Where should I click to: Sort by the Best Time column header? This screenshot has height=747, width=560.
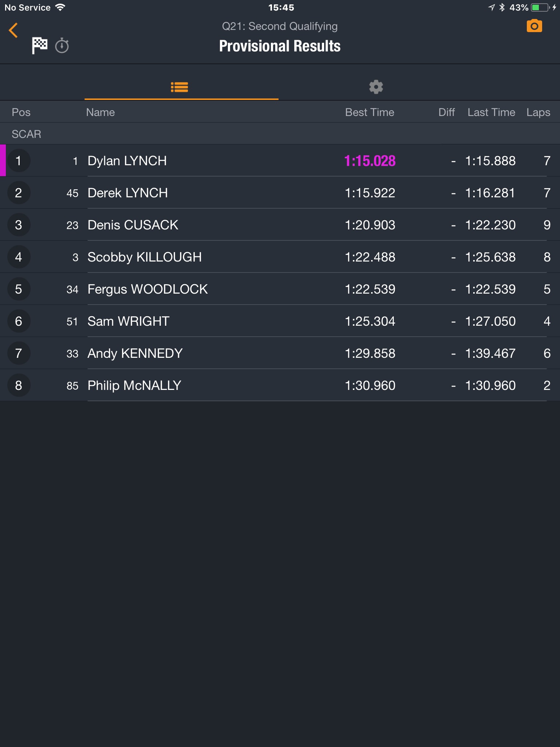(x=370, y=112)
